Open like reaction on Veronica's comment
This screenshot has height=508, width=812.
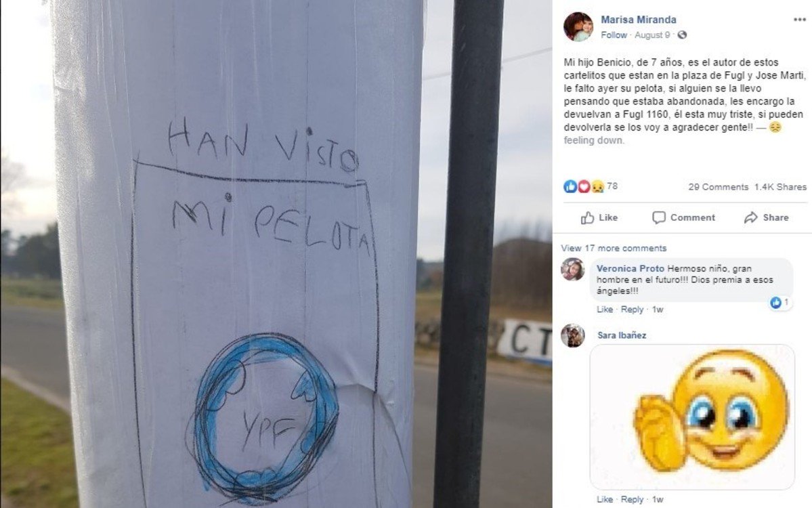coord(780,302)
